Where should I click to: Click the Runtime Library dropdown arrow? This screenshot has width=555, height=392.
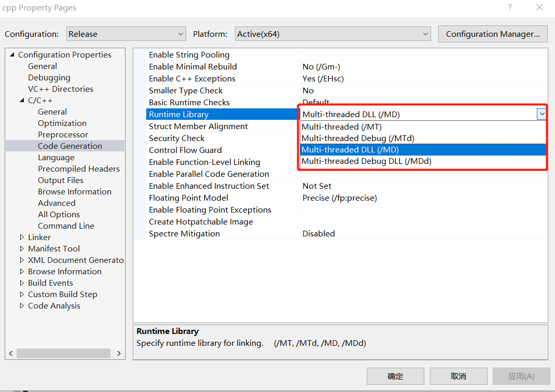click(x=542, y=114)
